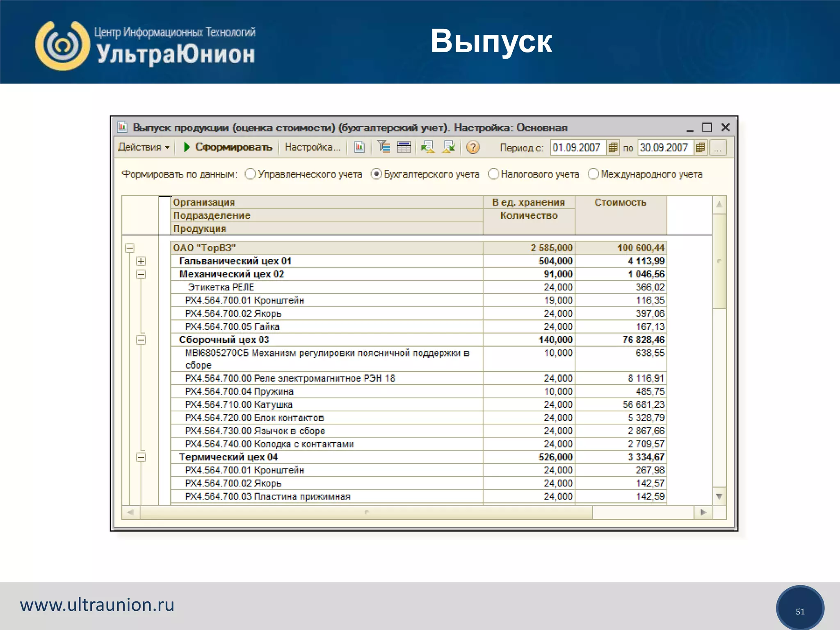Click the УльтраЮнион logo
The width and height of the screenshot is (840, 630).
(x=145, y=46)
